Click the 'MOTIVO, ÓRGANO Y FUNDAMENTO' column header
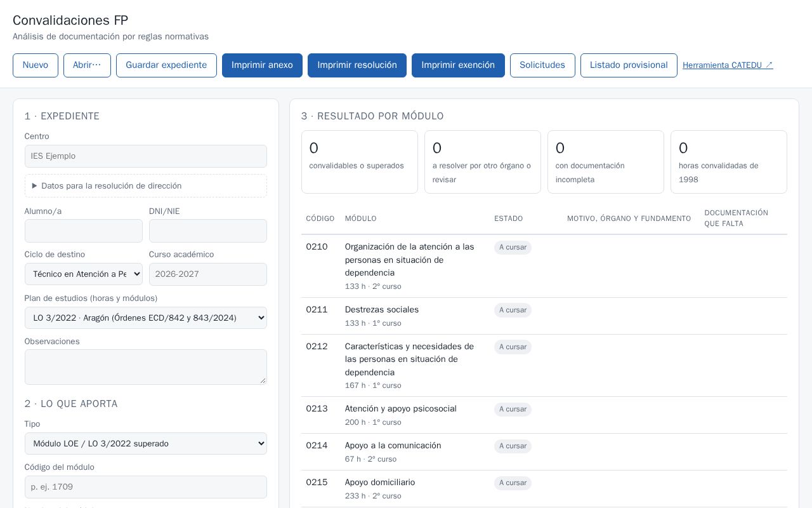This screenshot has height=508, width=812. 629,218
